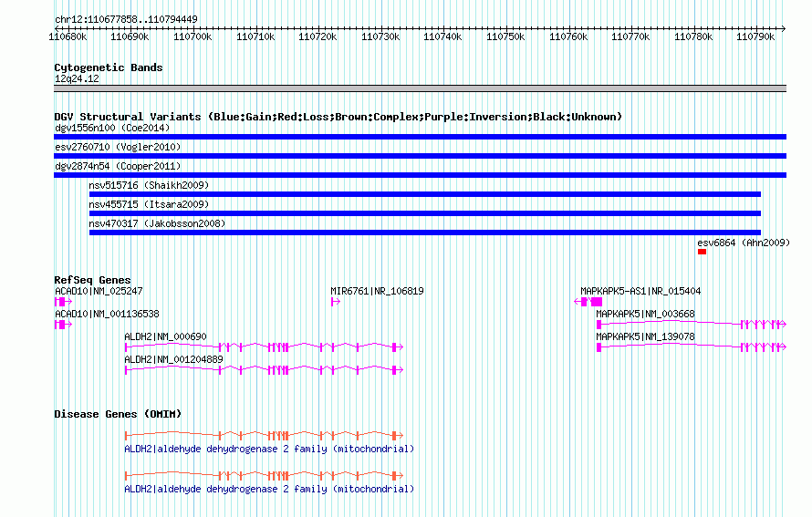Click the 110720k ruler tick label
The width and height of the screenshot is (812, 517).
coord(318,36)
